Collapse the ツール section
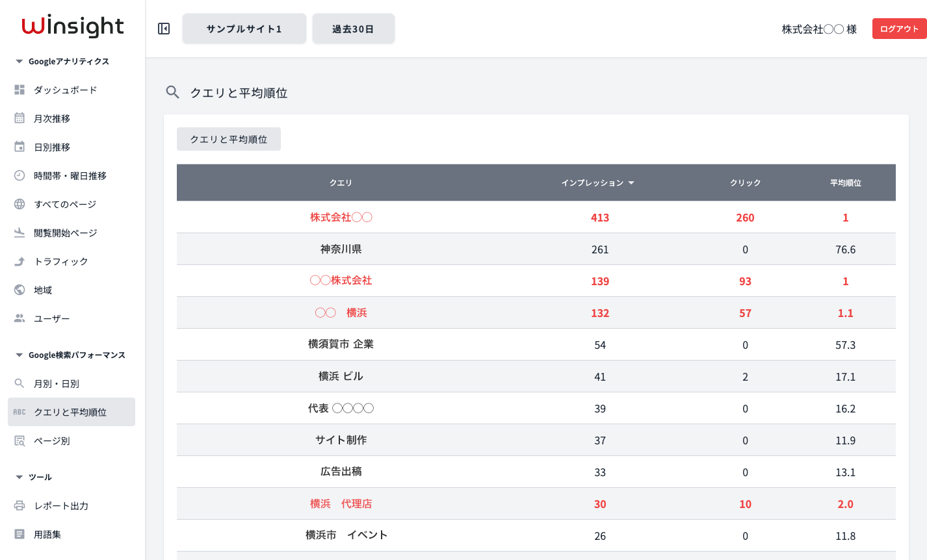 [x=19, y=477]
